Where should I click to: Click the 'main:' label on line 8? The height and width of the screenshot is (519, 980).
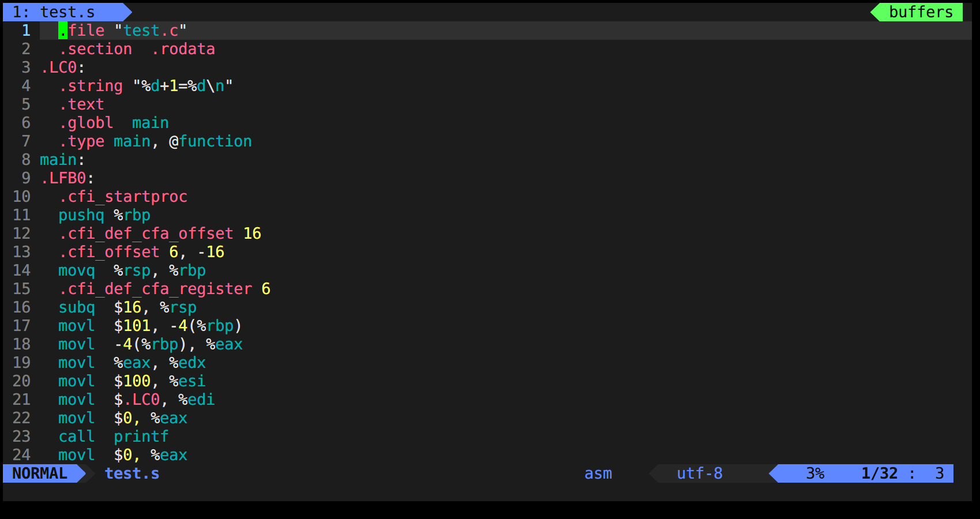click(63, 160)
